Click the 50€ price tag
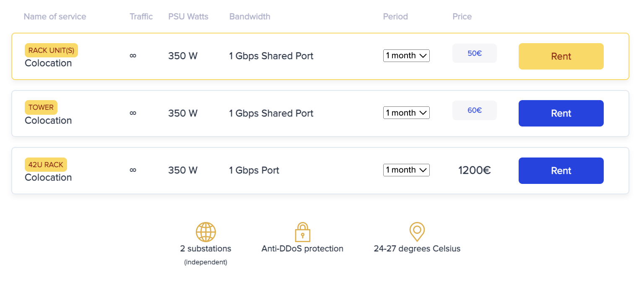The height and width of the screenshot is (284, 644). pyautogui.click(x=474, y=53)
